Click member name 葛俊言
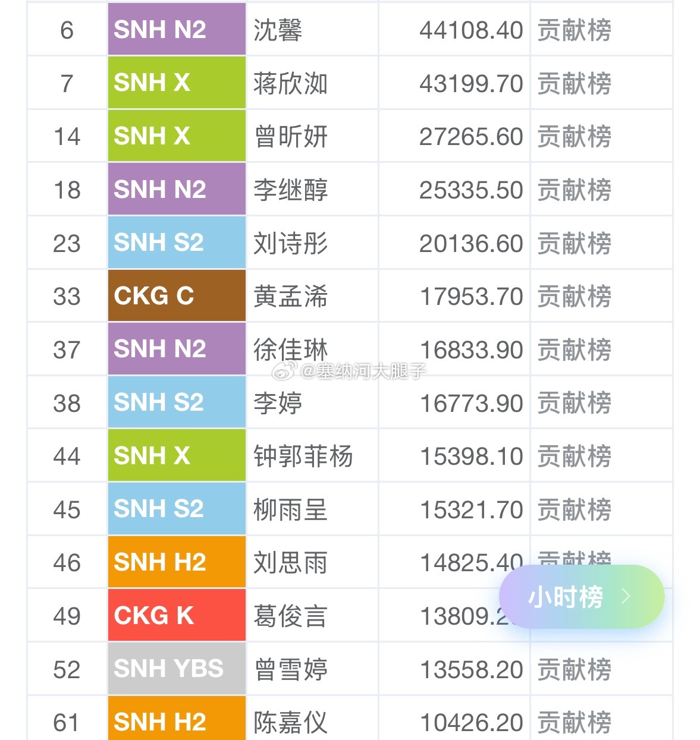700x740 pixels. (x=290, y=616)
